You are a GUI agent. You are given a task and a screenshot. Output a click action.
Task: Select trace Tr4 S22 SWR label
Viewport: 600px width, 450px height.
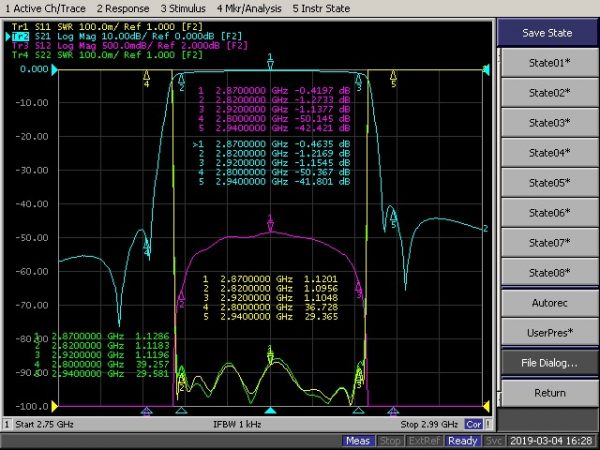point(107,55)
